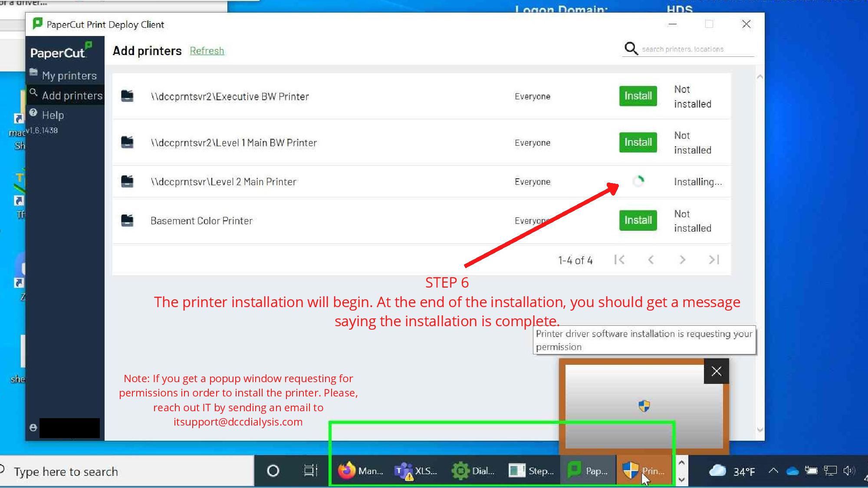Click the installing spinner for Level 2 Main

[x=638, y=181]
